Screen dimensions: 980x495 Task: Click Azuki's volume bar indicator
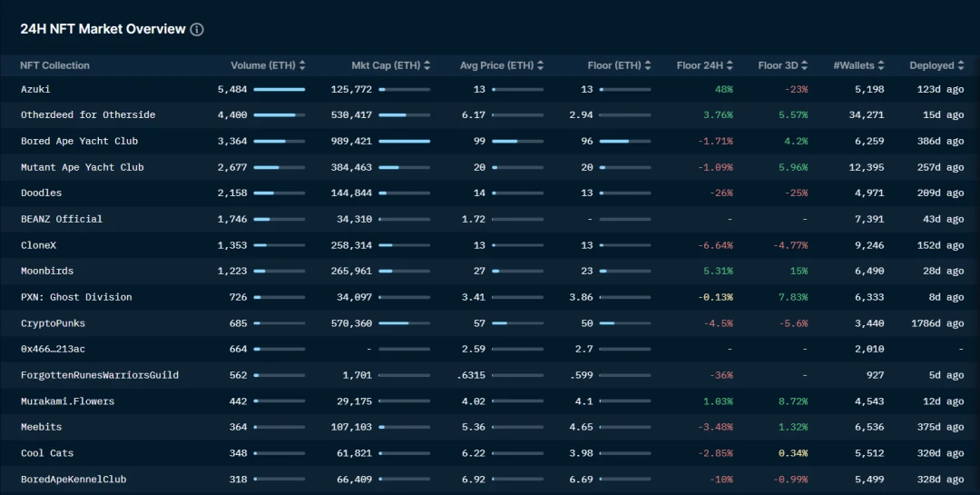tap(279, 90)
